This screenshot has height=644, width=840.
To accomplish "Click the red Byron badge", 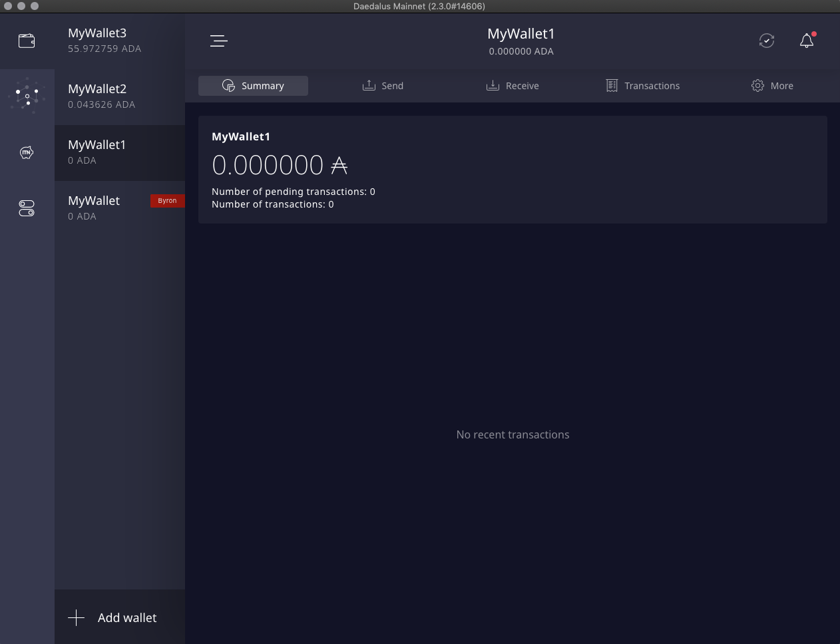I will 167,200.
